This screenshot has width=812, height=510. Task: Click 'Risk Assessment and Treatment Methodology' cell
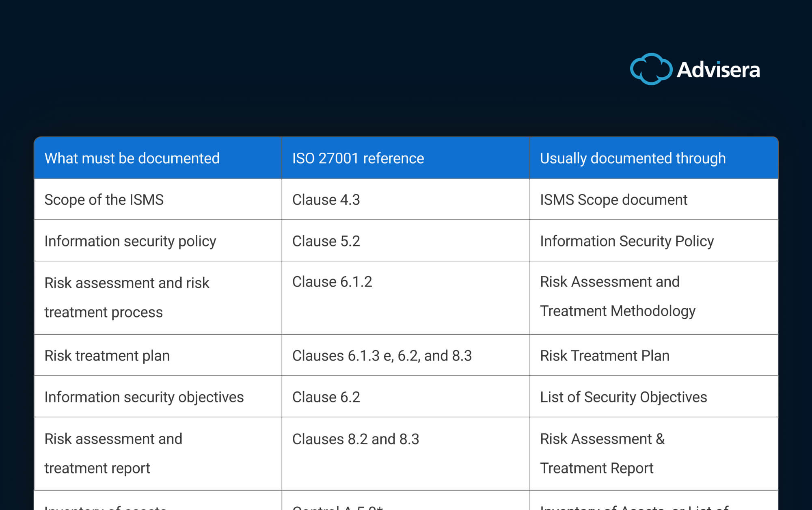[x=654, y=298]
